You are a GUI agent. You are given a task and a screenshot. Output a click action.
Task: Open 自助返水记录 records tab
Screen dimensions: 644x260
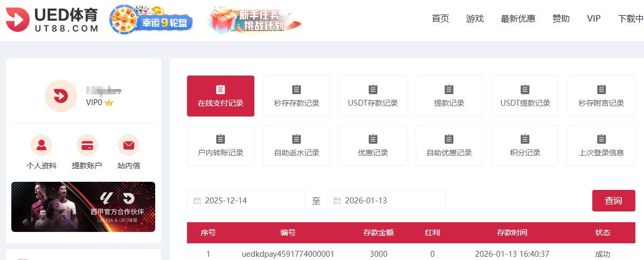296,146
